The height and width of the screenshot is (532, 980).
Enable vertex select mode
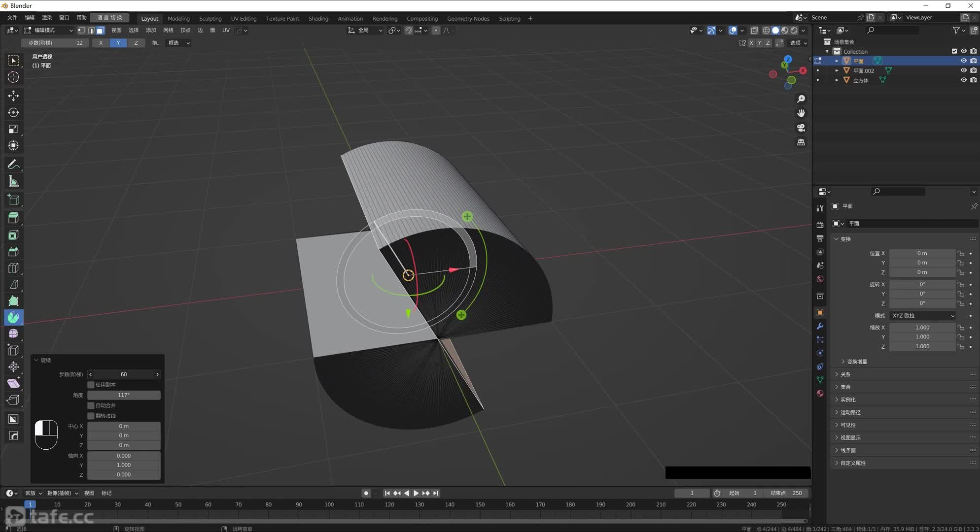pyautogui.click(x=81, y=30)
